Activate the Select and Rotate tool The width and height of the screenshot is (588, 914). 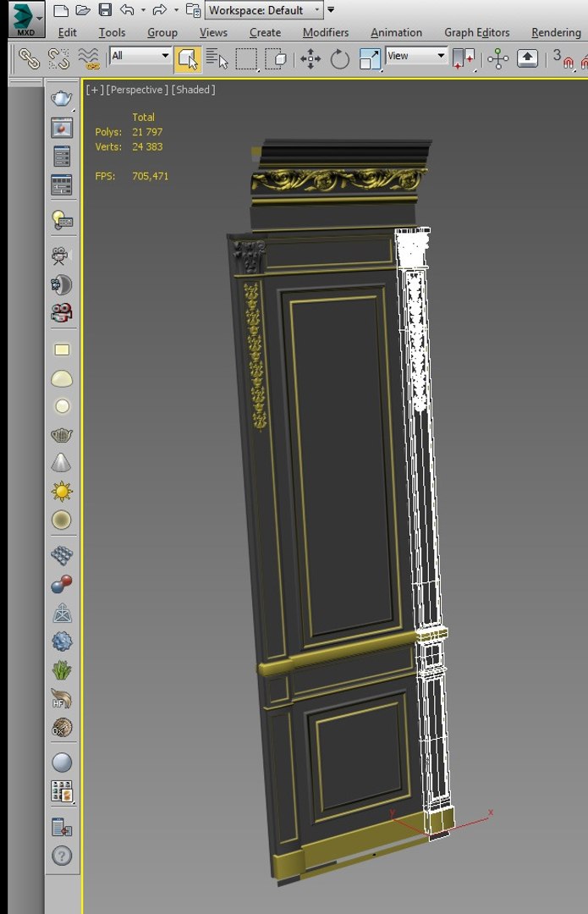click(340, 59)
